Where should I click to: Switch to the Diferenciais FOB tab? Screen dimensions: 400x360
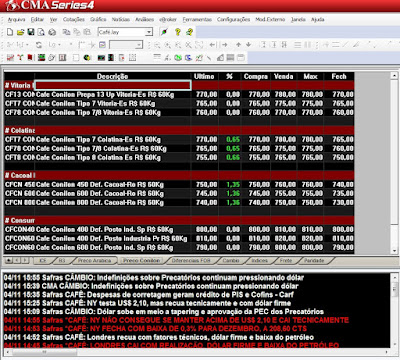click(x=191, y=260)
